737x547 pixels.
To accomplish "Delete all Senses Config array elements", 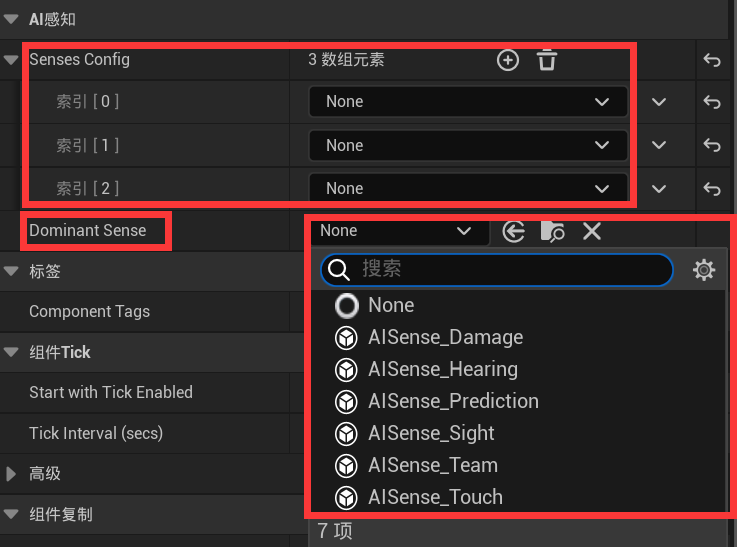I will 547,60.
